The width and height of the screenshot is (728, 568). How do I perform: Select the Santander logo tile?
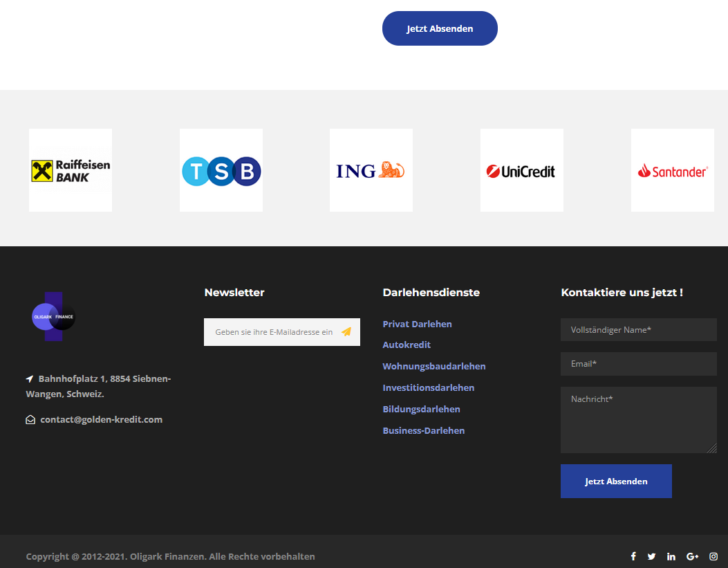coord(672,170)
